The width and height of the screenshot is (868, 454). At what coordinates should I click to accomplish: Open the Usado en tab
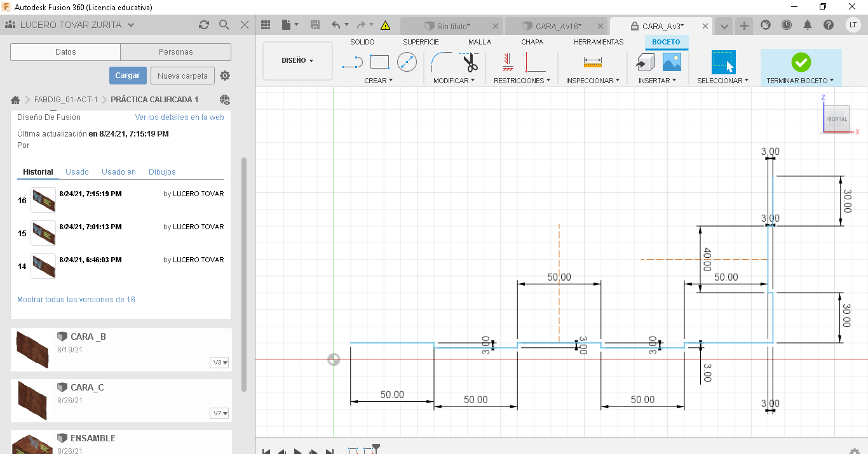point(119,172)
